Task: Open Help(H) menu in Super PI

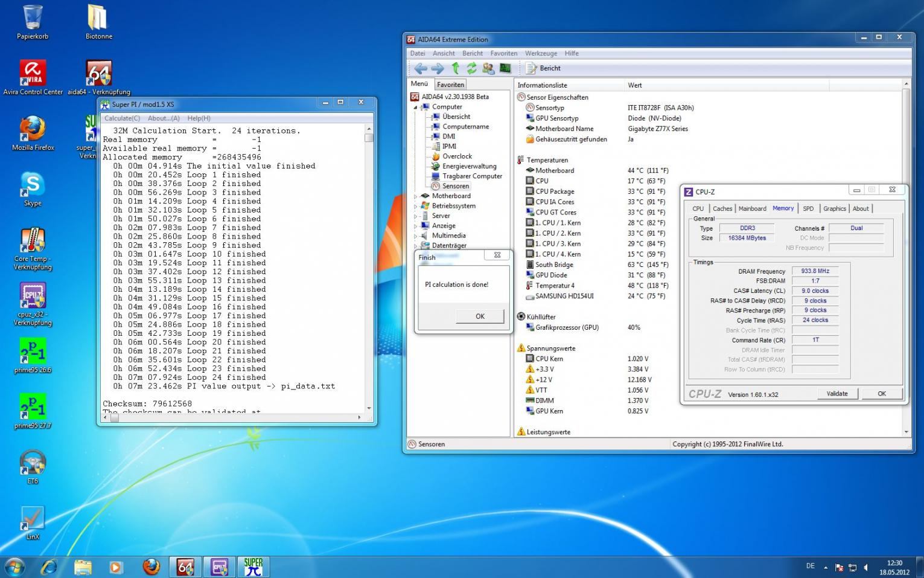Action: click(x=199, y=118)
